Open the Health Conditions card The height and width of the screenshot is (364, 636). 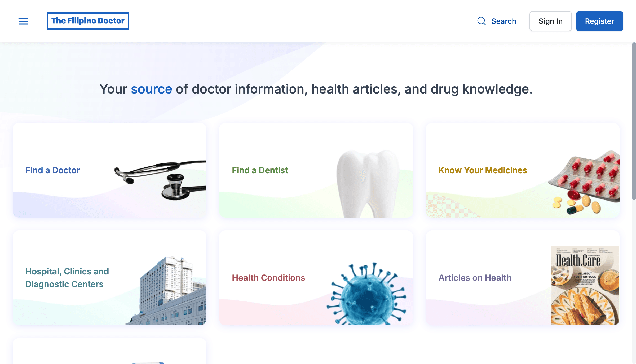point(316,278)
